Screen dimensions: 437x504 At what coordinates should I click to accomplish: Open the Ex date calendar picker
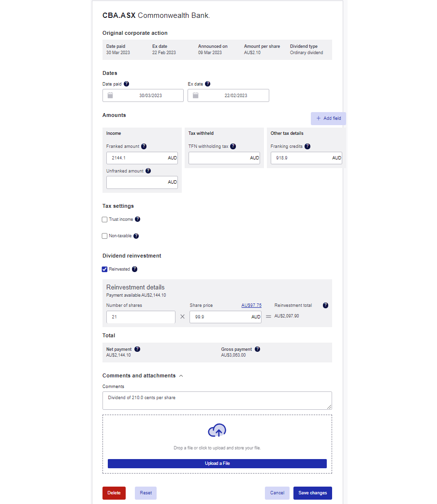pos(195,95)
